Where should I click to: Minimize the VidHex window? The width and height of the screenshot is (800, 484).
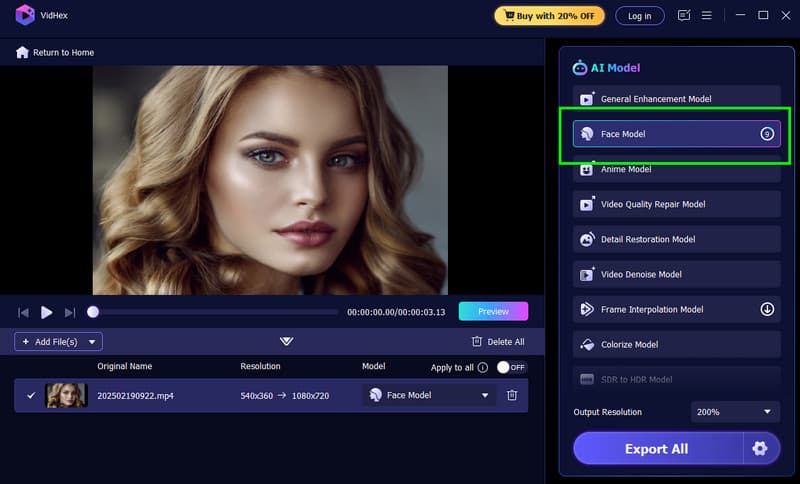[740, 15]
